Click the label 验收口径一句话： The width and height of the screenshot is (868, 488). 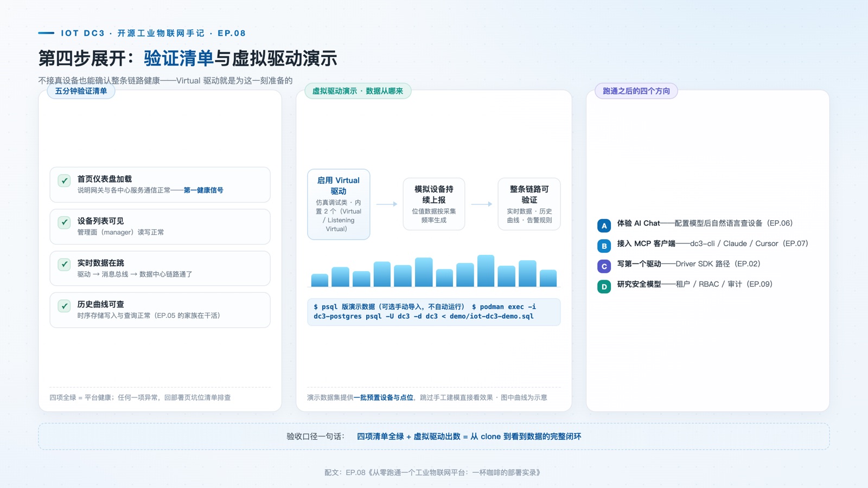316,436
